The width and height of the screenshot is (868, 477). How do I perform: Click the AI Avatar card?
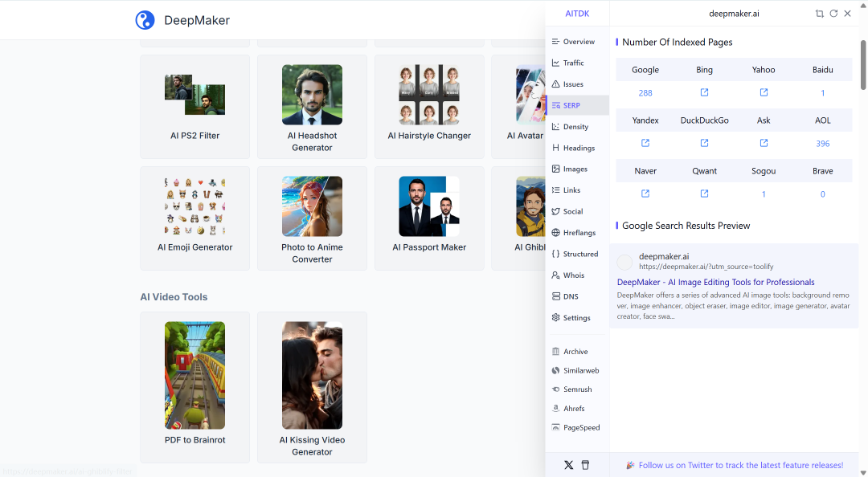click(x=518, y=107)
